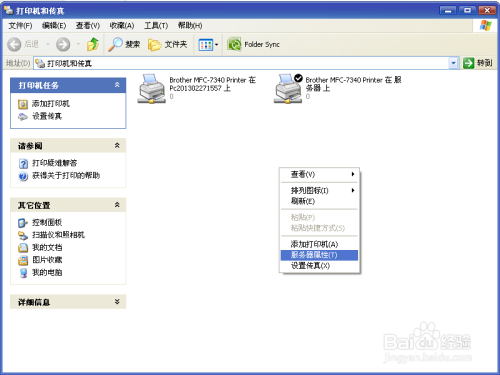Toggle the Folders (文件夹) pane button
Screen dimensions: 500x375
coord(167,44)
